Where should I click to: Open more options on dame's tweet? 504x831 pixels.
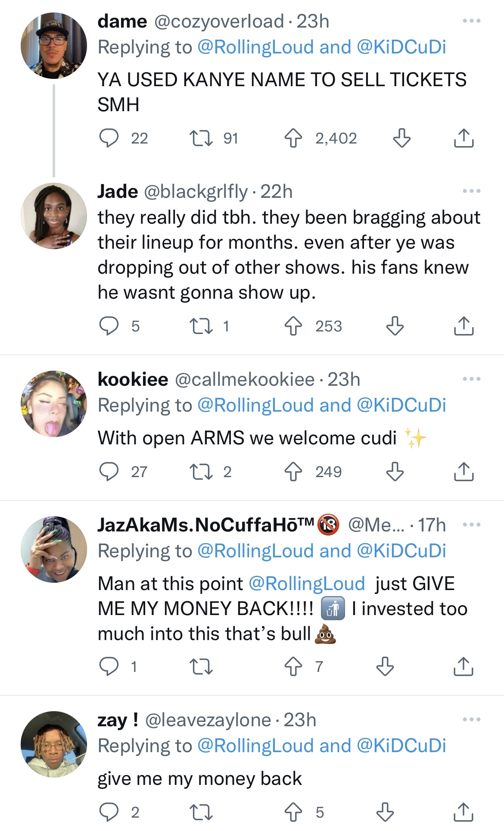pos(471,21)
